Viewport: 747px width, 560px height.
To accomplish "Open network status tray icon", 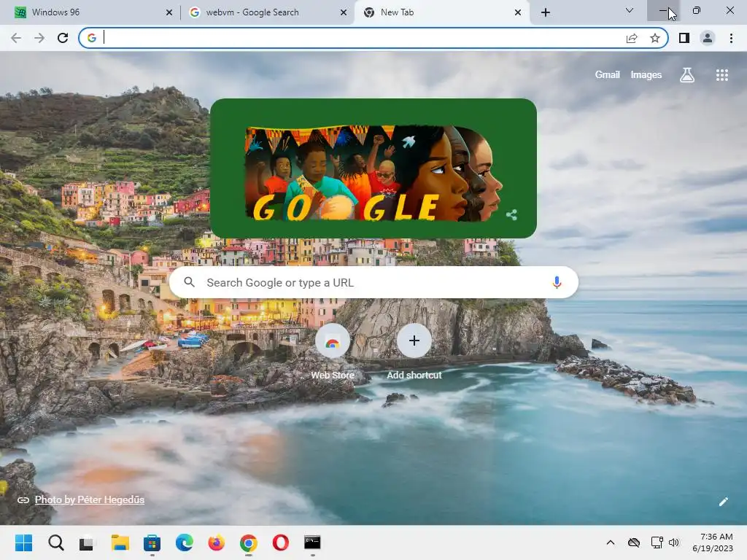I will tap(657, 542).
